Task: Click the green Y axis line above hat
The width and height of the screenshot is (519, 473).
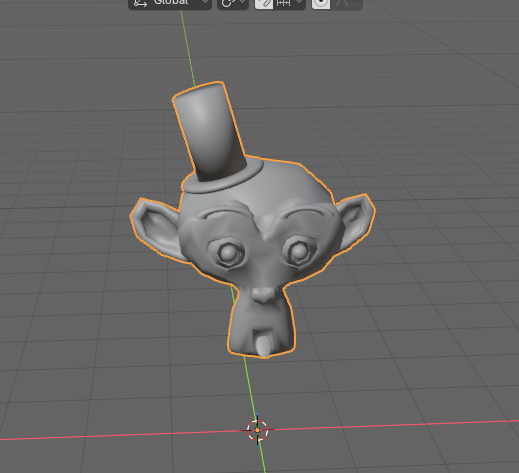Action: (x=188, y=47)
